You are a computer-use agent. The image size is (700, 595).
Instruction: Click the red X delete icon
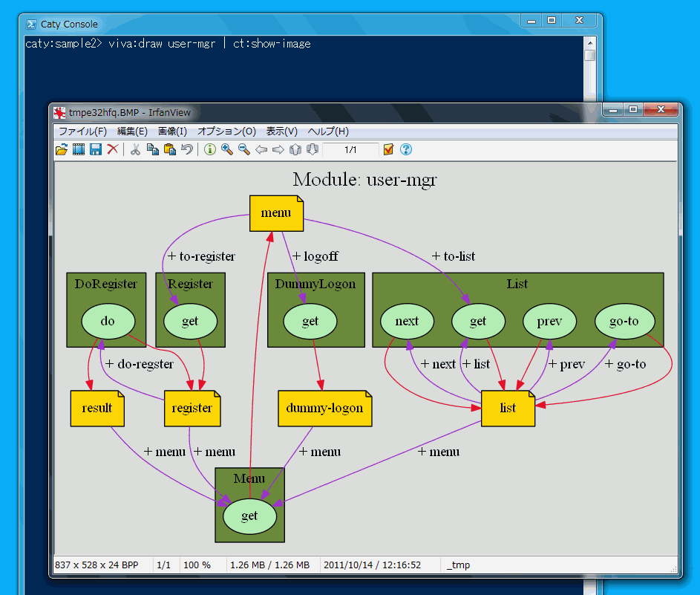tap(113, 150)
